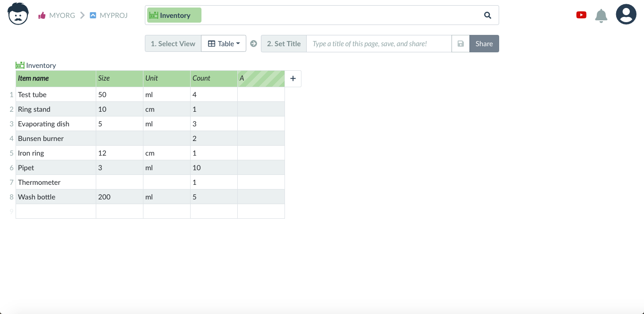Click the search magnifier icon
Image resolution: width=644 pixels, height=314 pixels.
[x=488, y=15]
